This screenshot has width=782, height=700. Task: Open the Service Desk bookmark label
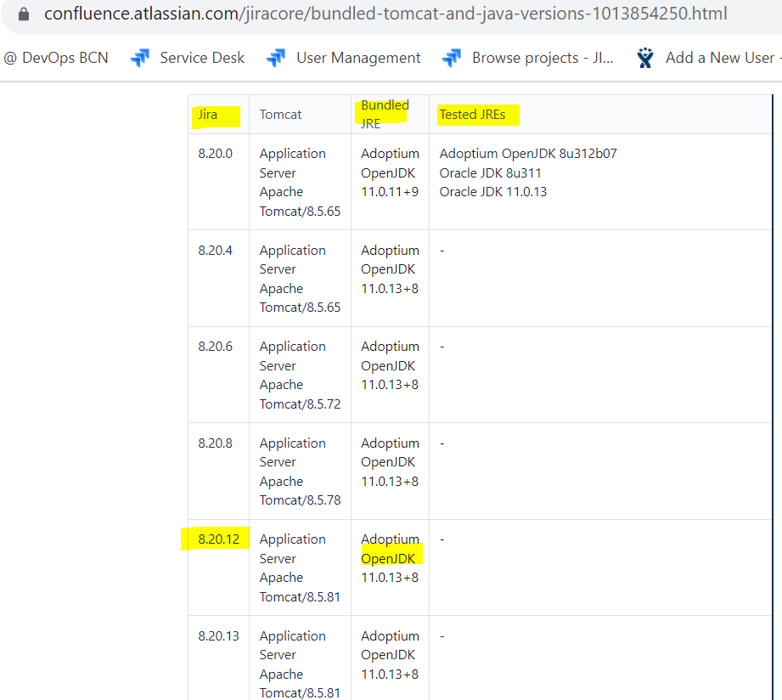(202, 58)
